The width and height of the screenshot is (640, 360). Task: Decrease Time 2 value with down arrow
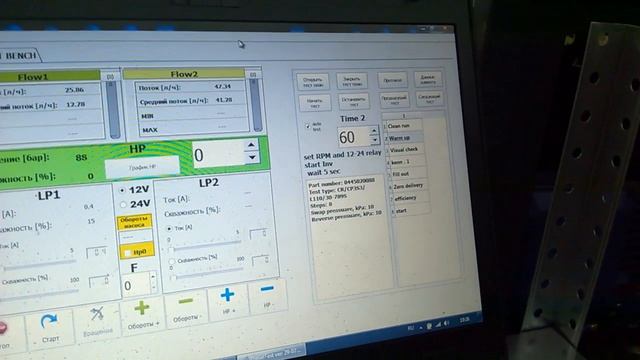point(374,140)
